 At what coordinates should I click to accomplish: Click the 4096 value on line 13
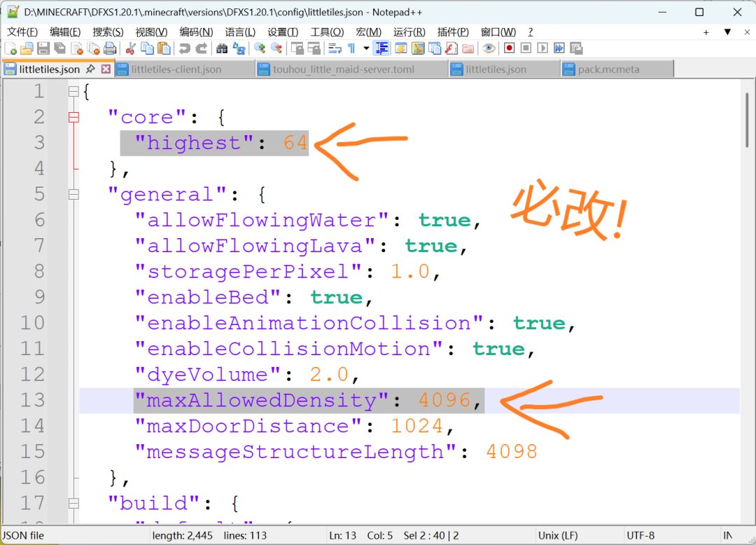point(444,400)
